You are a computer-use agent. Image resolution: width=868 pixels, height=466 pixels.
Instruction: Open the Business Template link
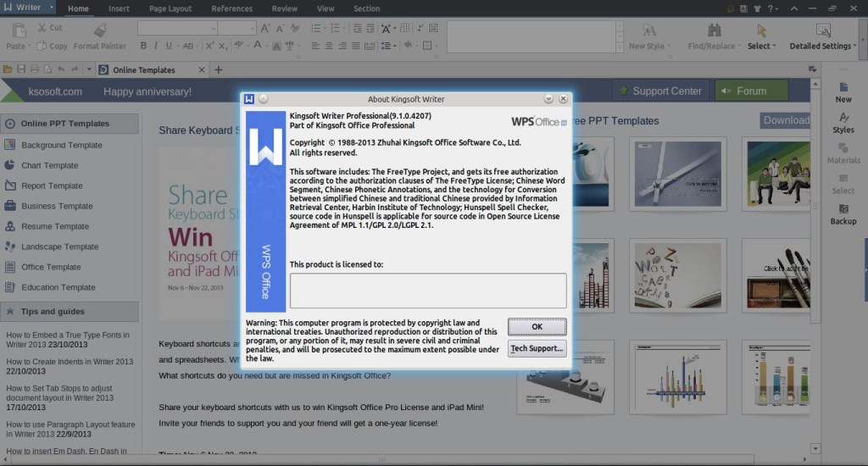click(x=57, y=206)
